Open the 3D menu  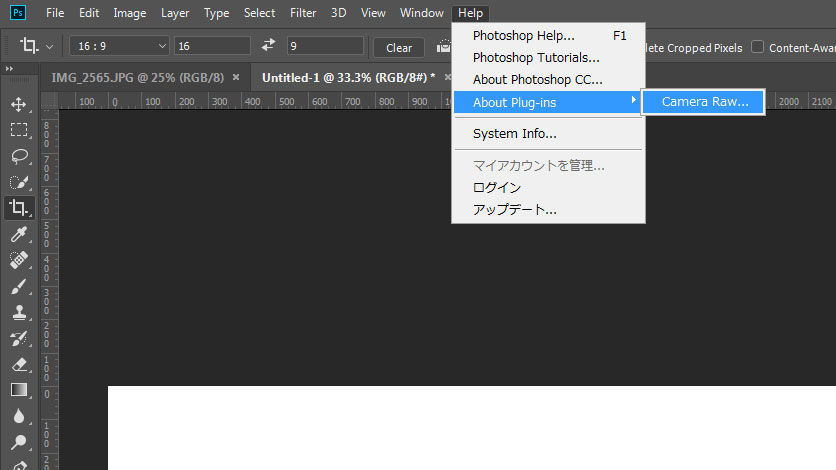338,13
